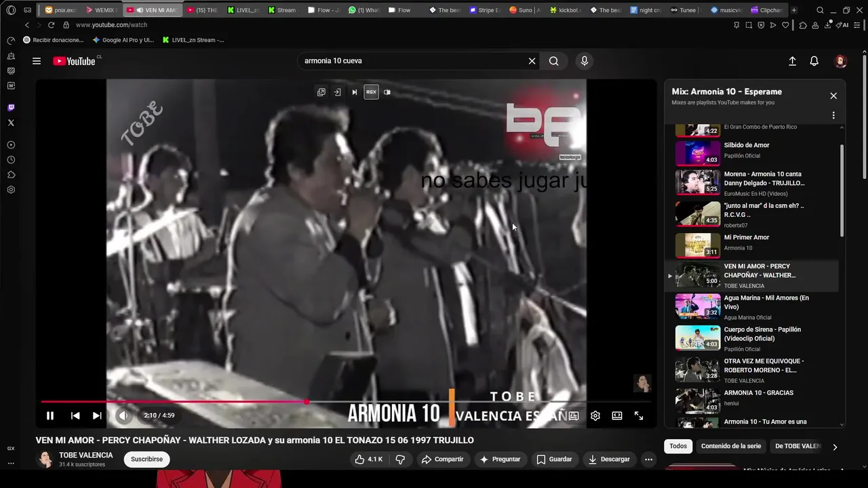Open the Opera Easy Setup menu
The height and width of the screenshot is (488, 868).
point(856,25)
